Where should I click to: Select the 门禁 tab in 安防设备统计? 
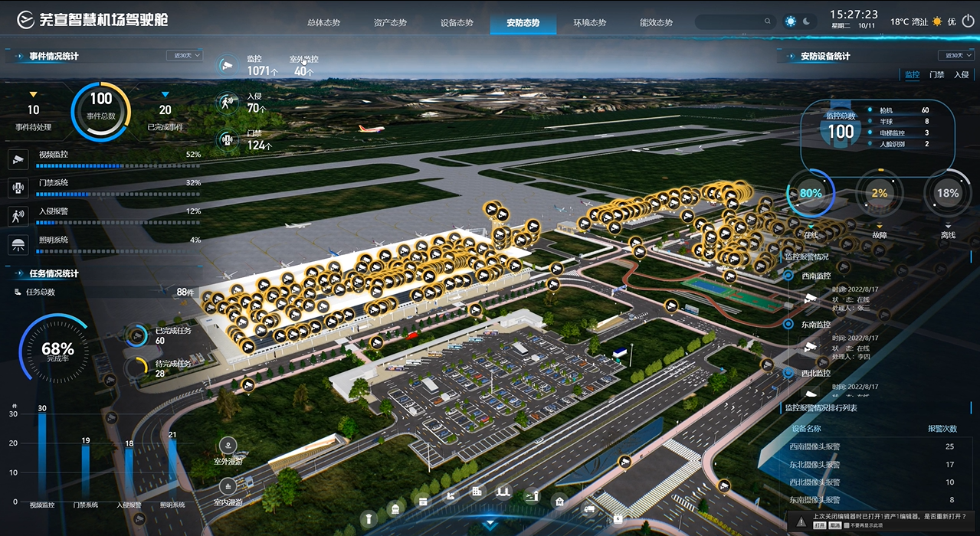click(936, 75)
